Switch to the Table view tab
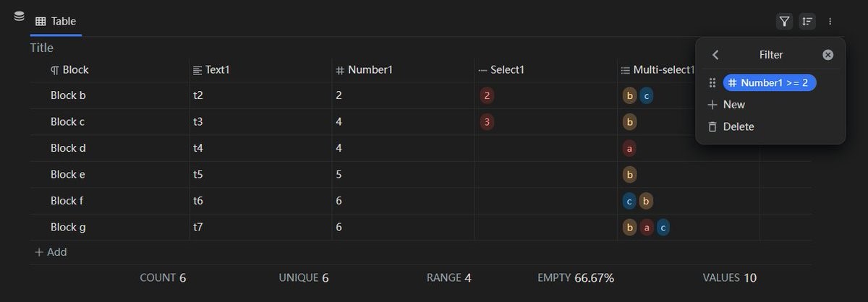 click(x=56, y=22)
